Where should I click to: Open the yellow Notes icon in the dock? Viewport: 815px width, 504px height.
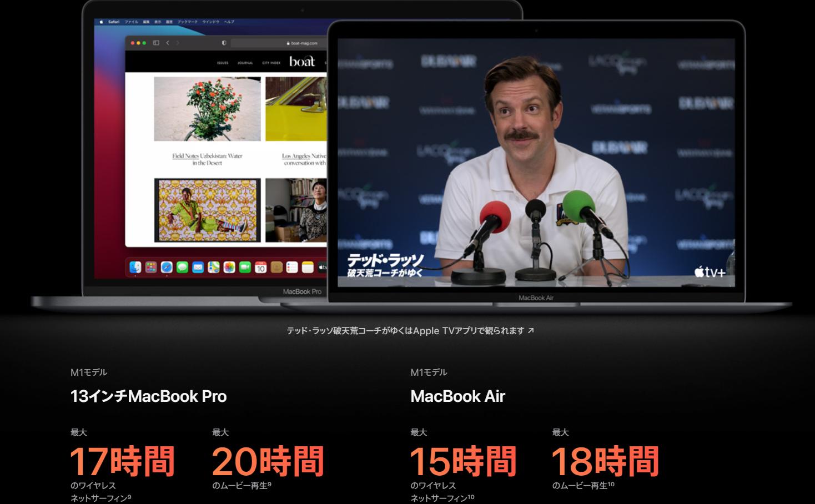coord(308,268)
